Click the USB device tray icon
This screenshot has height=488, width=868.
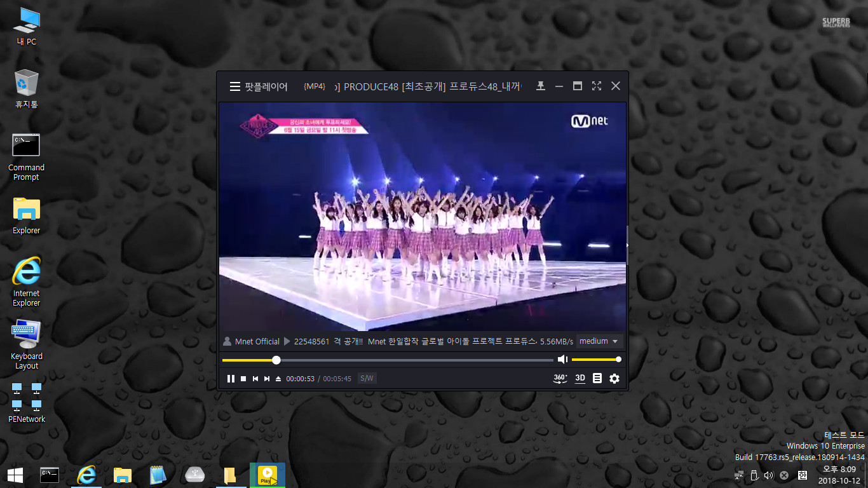coord(754,475)
